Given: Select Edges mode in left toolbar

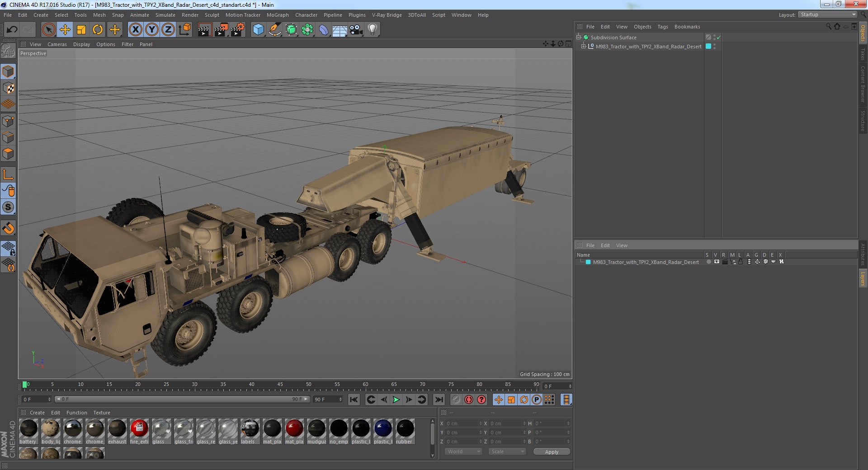Looking at the screenshot, I should [x=8, y=137].
